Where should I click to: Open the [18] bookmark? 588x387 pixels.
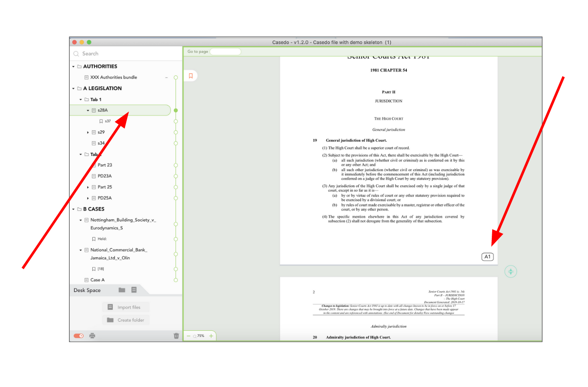[101, 269]
